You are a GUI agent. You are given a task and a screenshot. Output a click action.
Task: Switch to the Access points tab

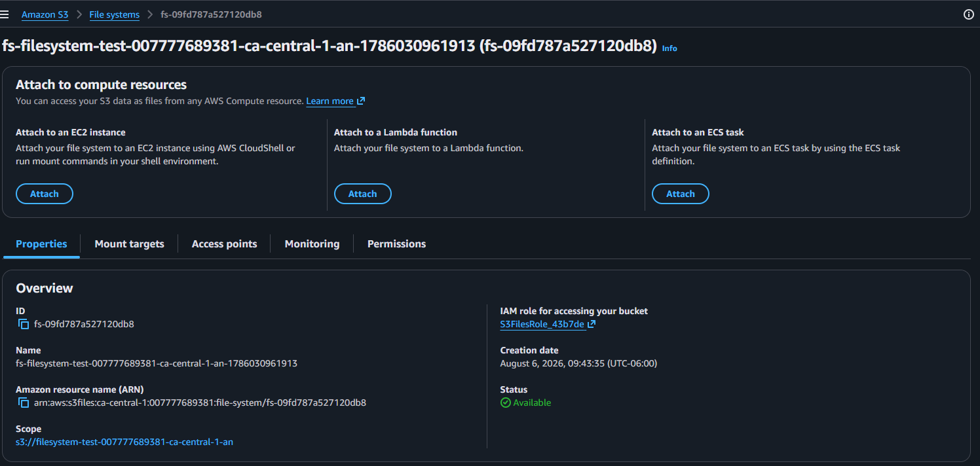[x=225, y=243]
